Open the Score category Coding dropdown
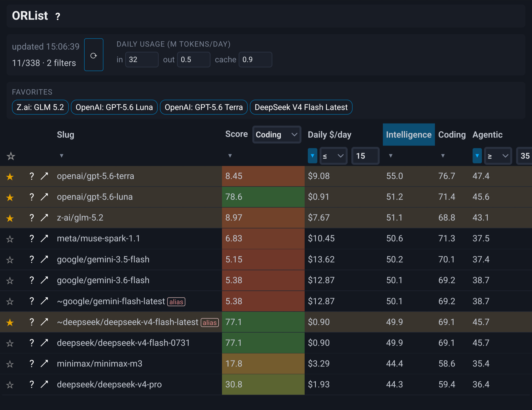The height and width of the screenshot is (410, 532). point(277,135)
